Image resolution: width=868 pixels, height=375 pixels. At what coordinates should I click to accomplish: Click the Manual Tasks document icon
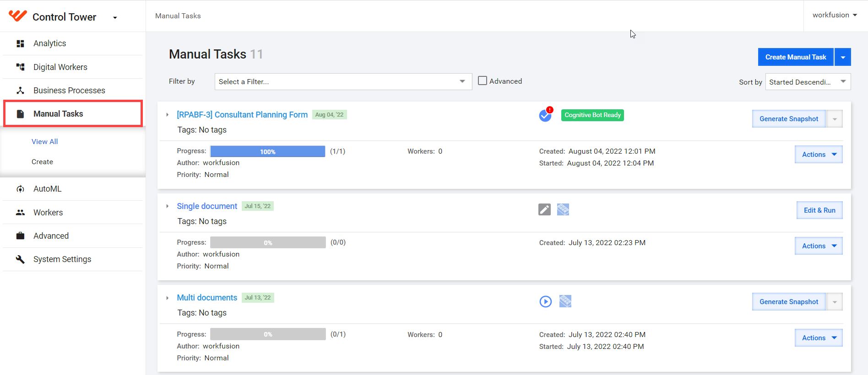tap(20, 114)
